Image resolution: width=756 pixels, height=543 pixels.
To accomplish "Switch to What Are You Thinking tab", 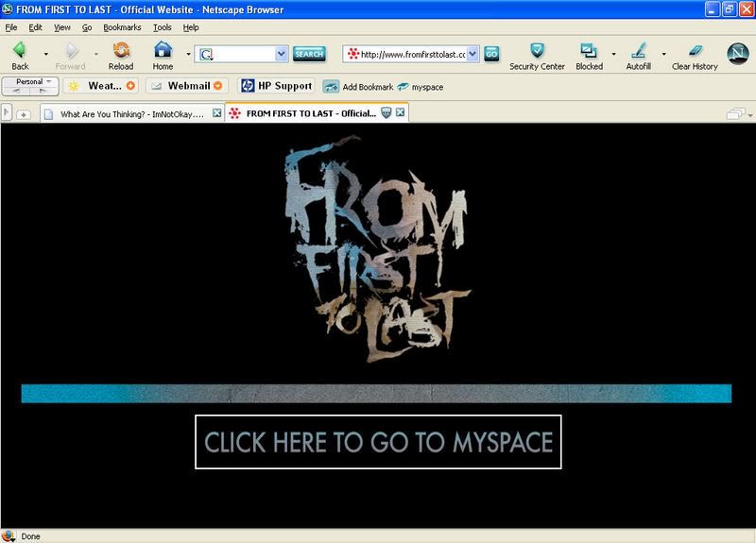I will 128,113.
